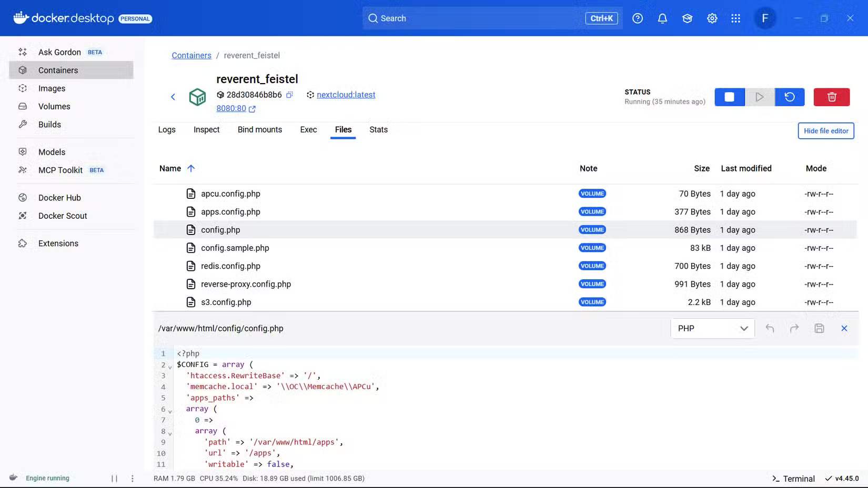868x488 pixels.
Task: Delete the container with the trash icon
Action: 831,97
